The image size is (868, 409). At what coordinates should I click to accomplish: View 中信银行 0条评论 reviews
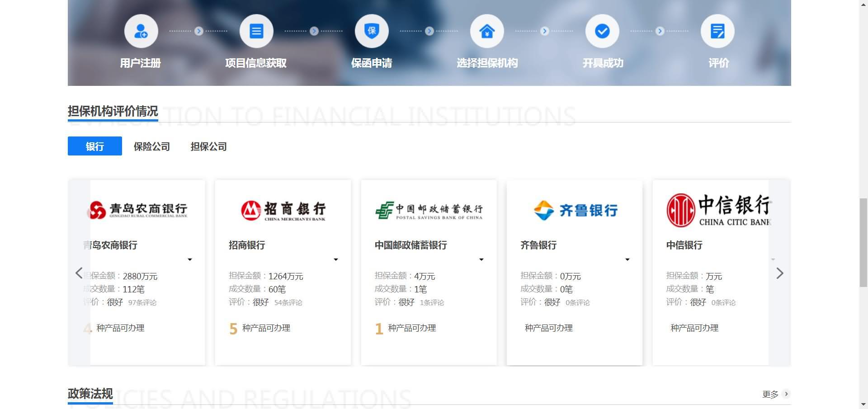(724, 303)
